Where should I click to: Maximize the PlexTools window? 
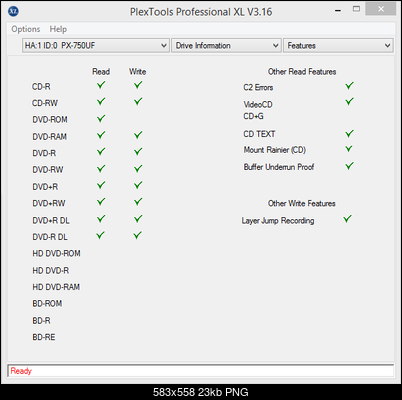coord(356,9)
